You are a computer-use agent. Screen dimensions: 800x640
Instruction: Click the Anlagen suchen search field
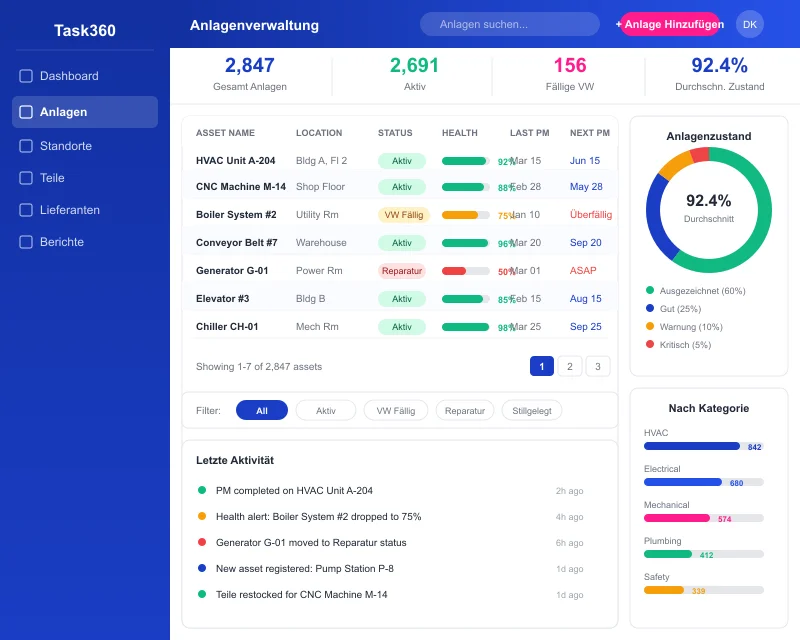[509, 23]
